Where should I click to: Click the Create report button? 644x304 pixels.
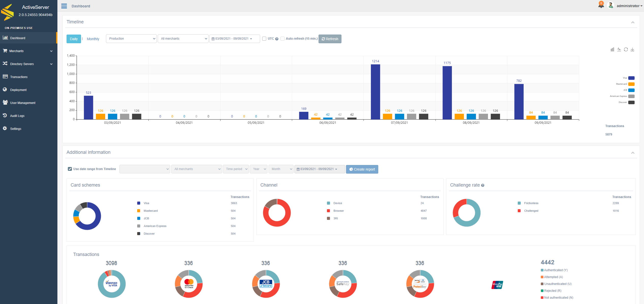pyautogui.click(x=362, y=169)
